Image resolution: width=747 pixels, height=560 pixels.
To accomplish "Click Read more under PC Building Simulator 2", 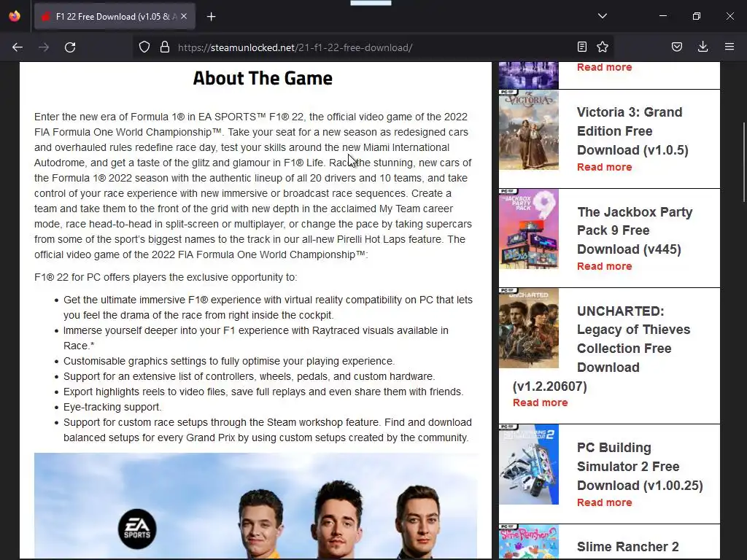I will pos(604,502).
